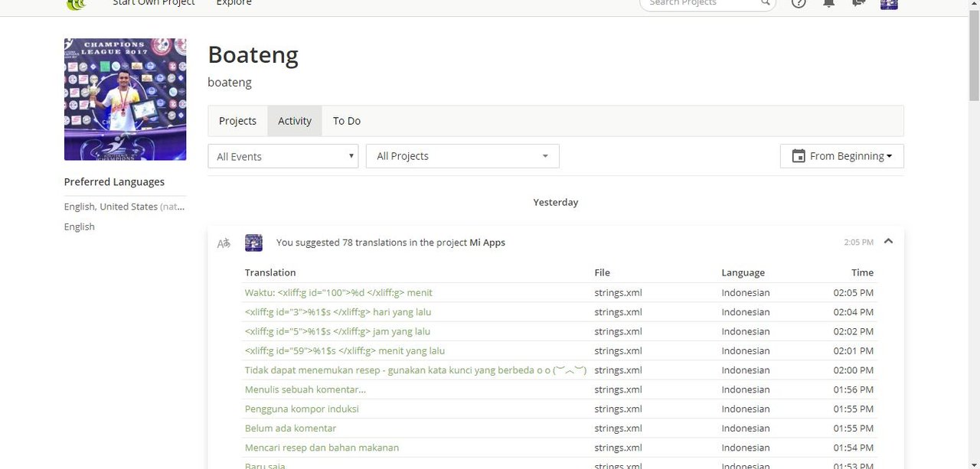Open translation ending 'hari yang lalu'

(338, 312)
